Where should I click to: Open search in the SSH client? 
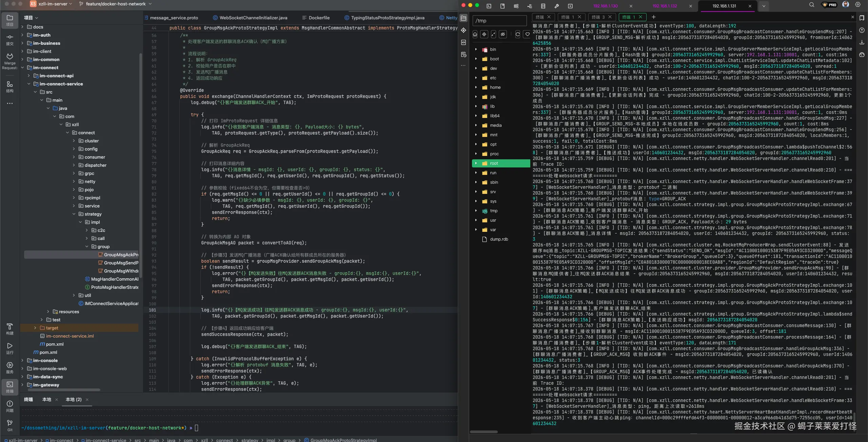coord(812,5)
